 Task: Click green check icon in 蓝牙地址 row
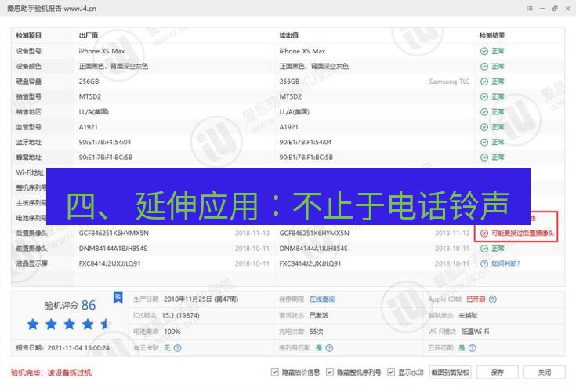coord(484,142)
